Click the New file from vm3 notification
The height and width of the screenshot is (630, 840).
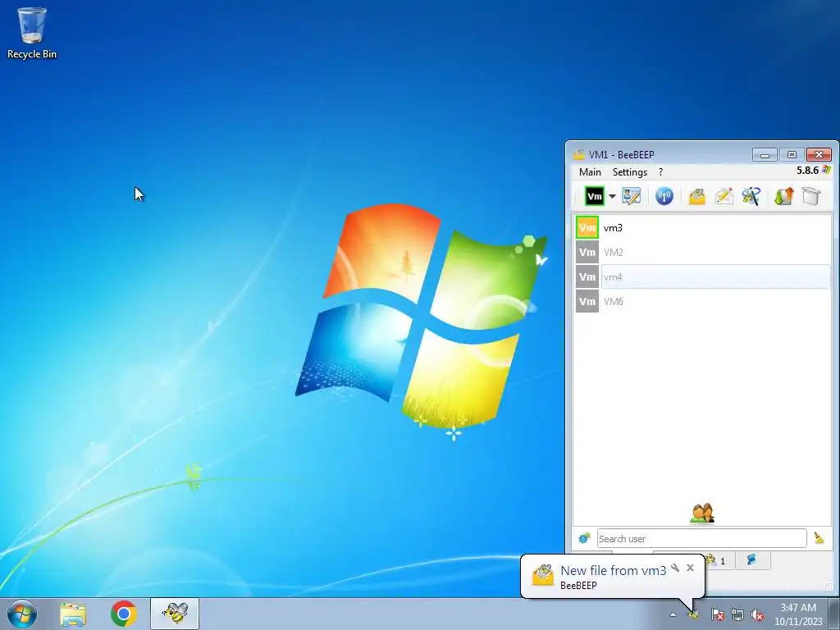[613, 571]
